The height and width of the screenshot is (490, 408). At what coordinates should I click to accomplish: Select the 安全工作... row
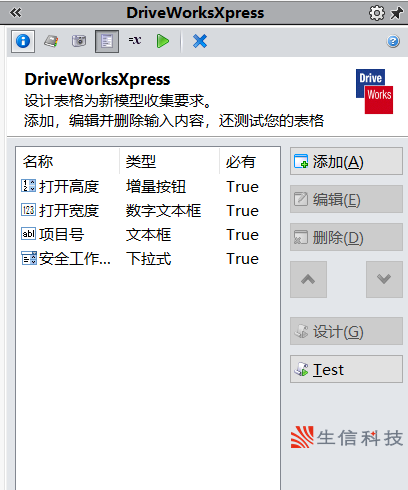[148, 259]
